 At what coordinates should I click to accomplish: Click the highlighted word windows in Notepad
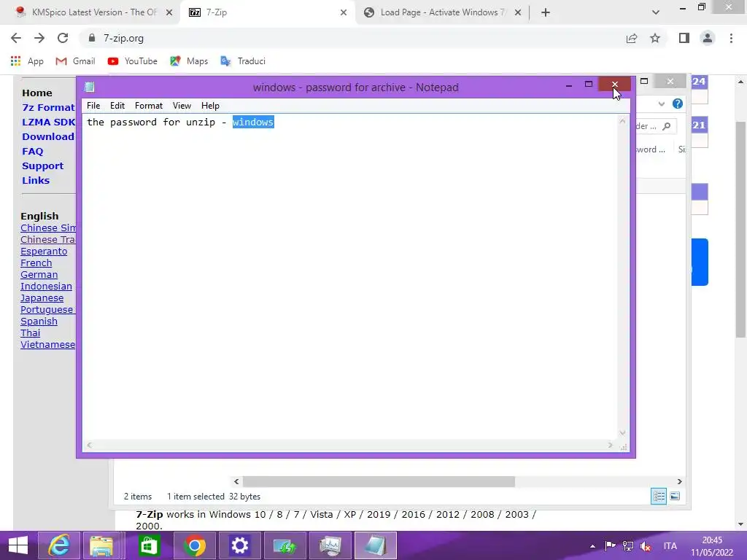[x=253, y=122]
